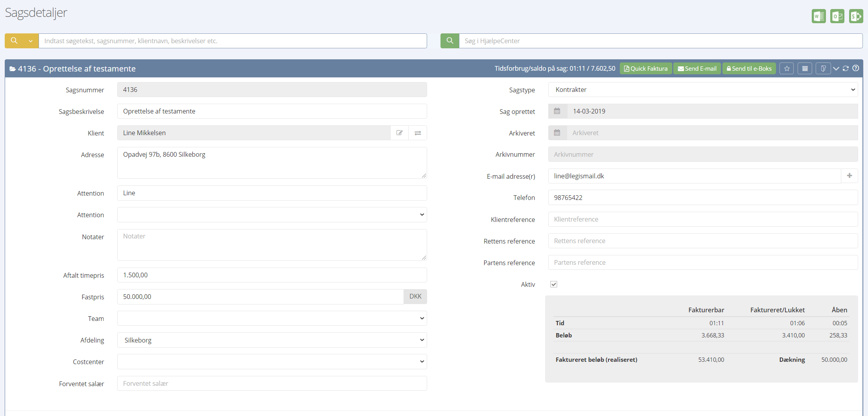Open the Word integration icon
Screen dimensions: 868x416
(x=818, y=16)
